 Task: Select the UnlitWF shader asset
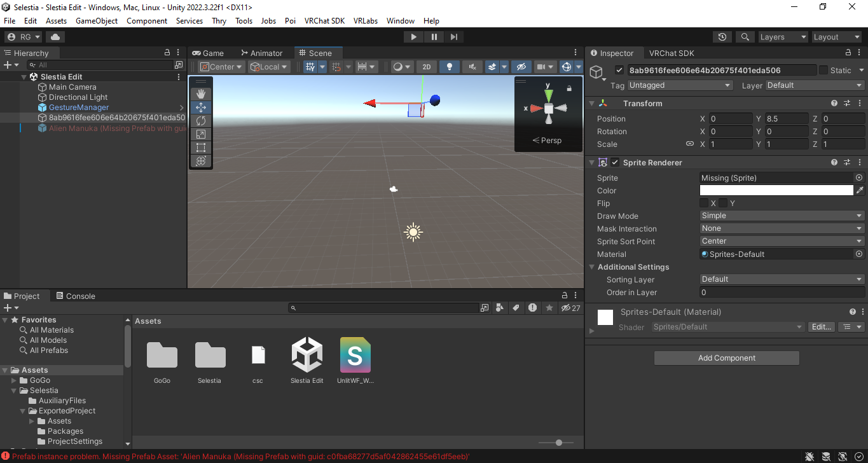point(355,361)
